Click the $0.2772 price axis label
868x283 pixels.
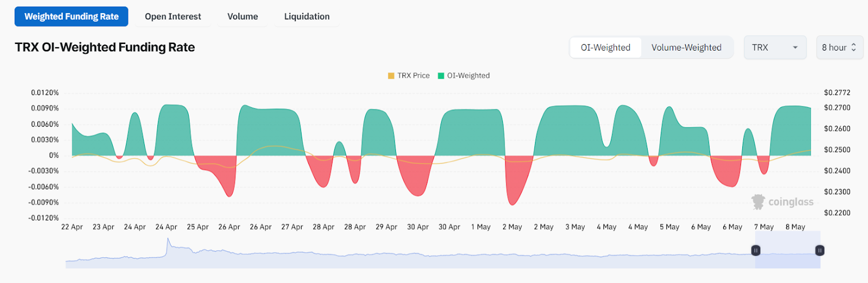click(837, 93)
